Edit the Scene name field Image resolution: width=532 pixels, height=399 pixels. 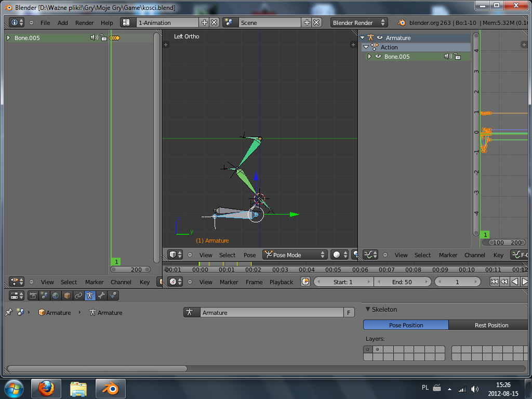[x=270, y=23]
